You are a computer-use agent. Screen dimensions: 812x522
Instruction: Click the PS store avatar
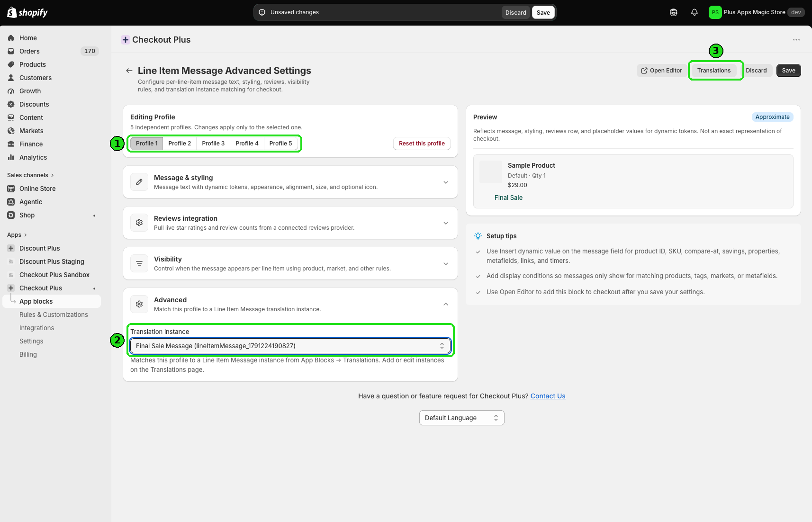[715, 12]
